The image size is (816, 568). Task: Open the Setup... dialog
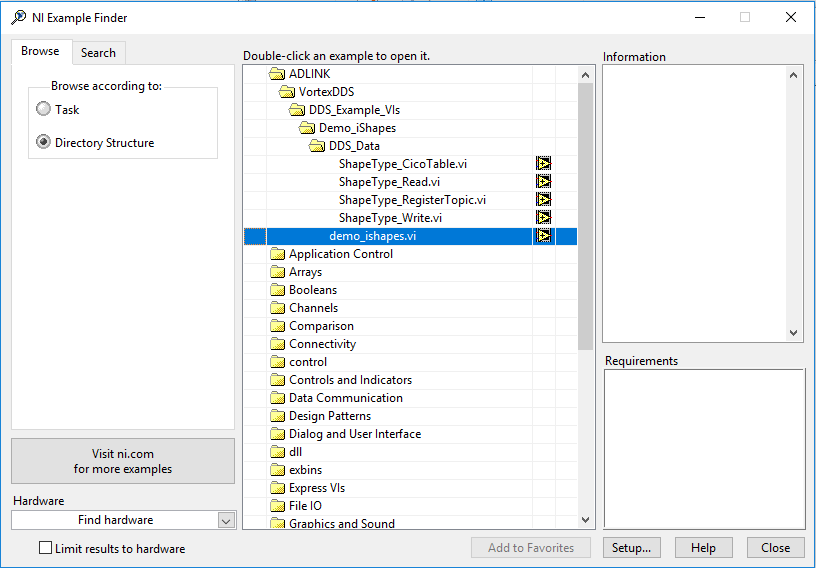pos(631,548)
